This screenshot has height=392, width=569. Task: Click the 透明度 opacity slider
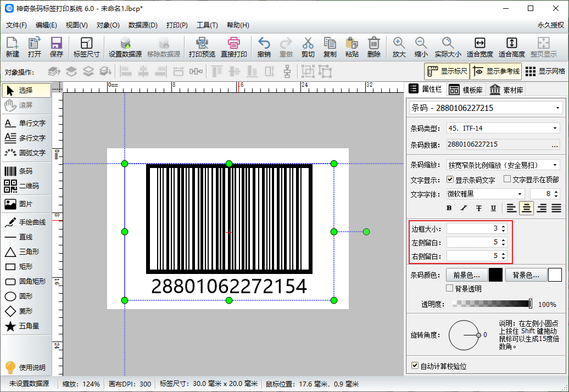493,304
